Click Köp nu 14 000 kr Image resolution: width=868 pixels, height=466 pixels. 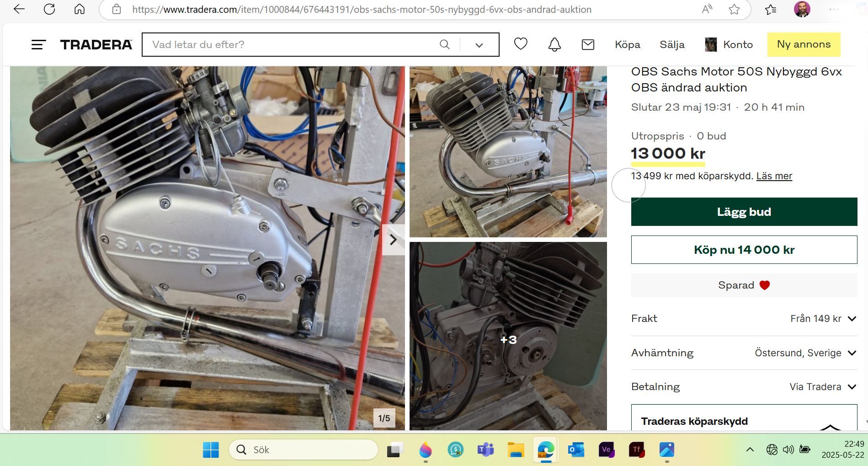pyautogui.click(x=744, y=250)
